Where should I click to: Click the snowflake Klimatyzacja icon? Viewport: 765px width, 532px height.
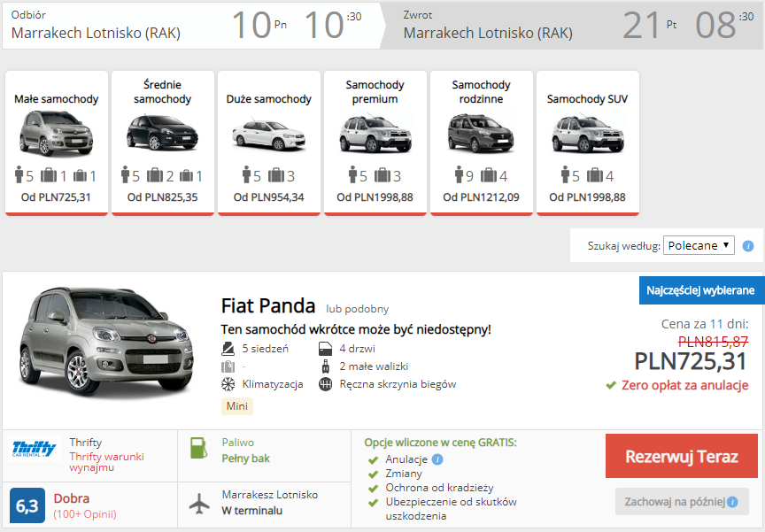(x=228, y=384)
